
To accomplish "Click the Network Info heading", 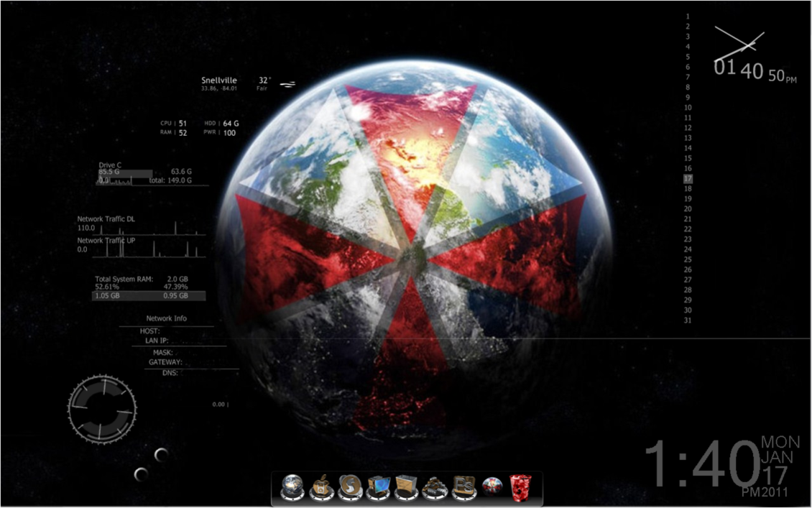I will coord(166,318).
